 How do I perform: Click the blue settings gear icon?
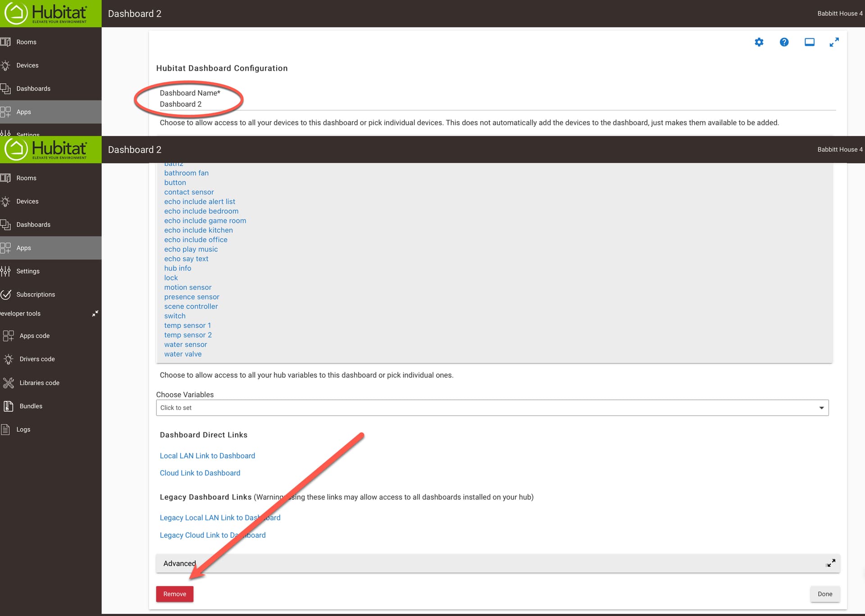[x=759, y=42]
